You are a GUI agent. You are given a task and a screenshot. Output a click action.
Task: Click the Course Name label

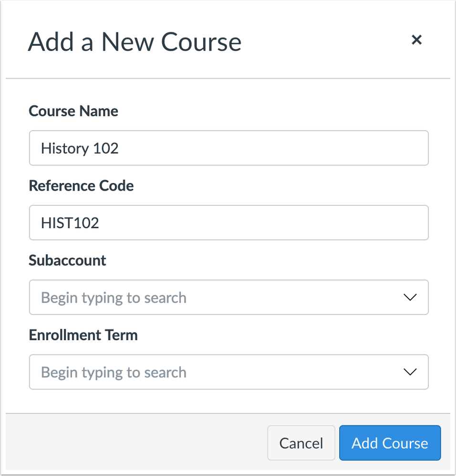(x=73, y=111)
